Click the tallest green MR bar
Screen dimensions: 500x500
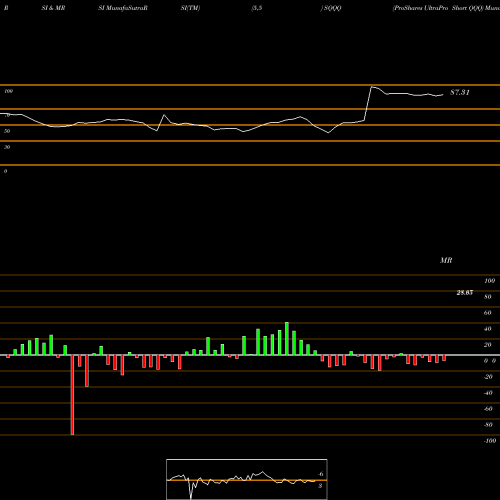(287, 339)
